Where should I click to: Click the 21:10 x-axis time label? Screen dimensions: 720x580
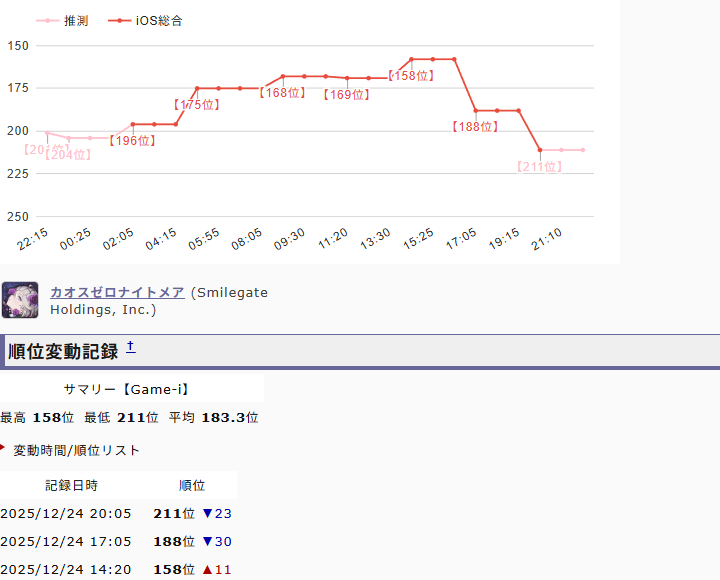[546, 239]
